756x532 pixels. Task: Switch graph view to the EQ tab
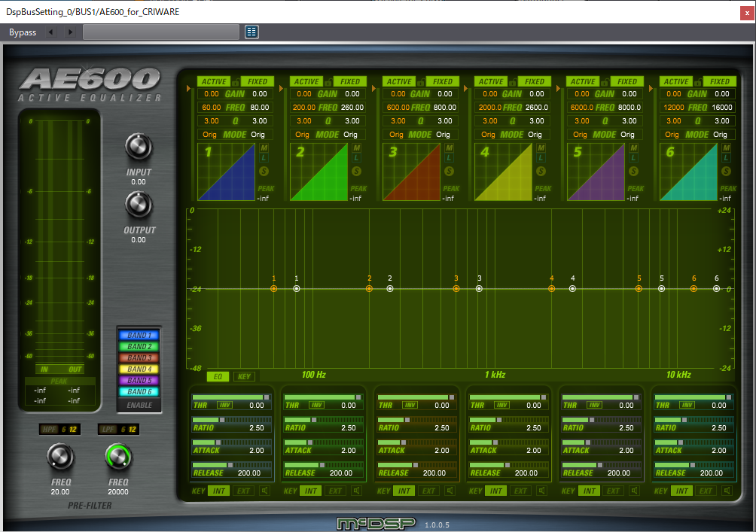tap(218, 376)
